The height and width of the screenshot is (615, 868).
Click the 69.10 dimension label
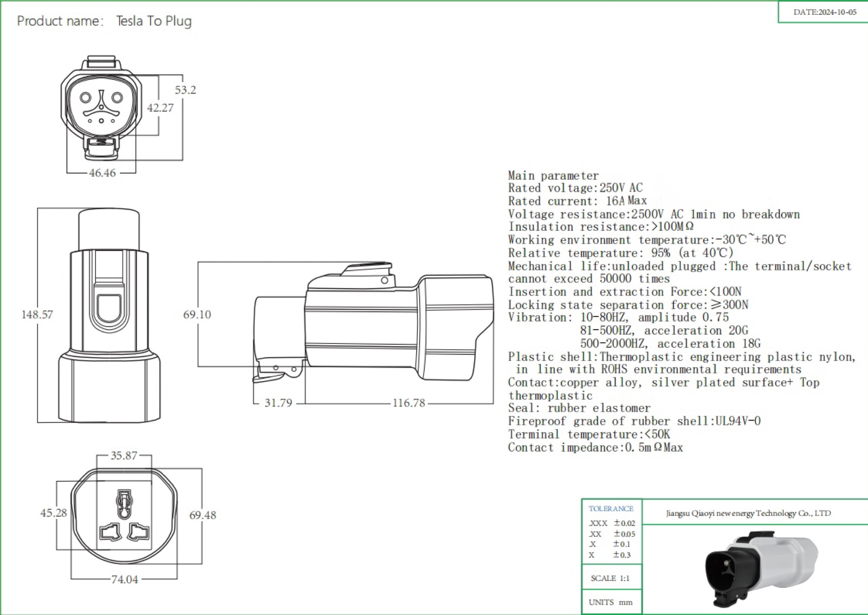click(x=197, y=315)
